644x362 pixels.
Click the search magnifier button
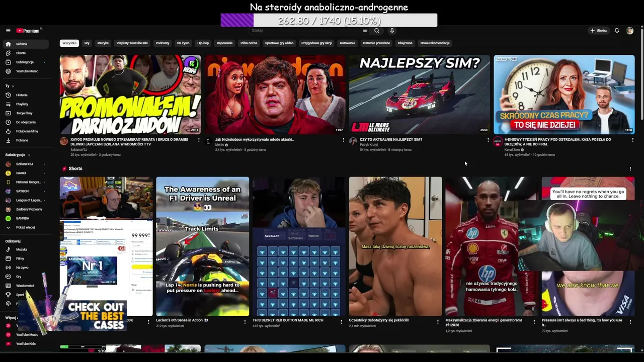click(376, 31)
